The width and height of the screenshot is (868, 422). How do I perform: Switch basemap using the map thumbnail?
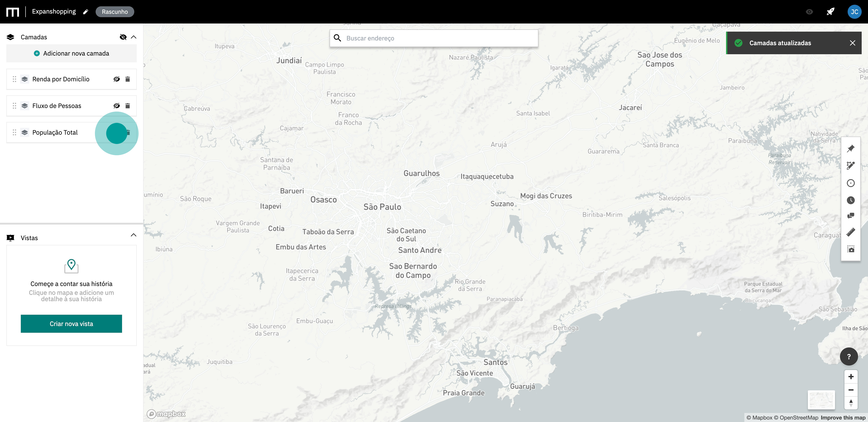[x=821, y=400]
